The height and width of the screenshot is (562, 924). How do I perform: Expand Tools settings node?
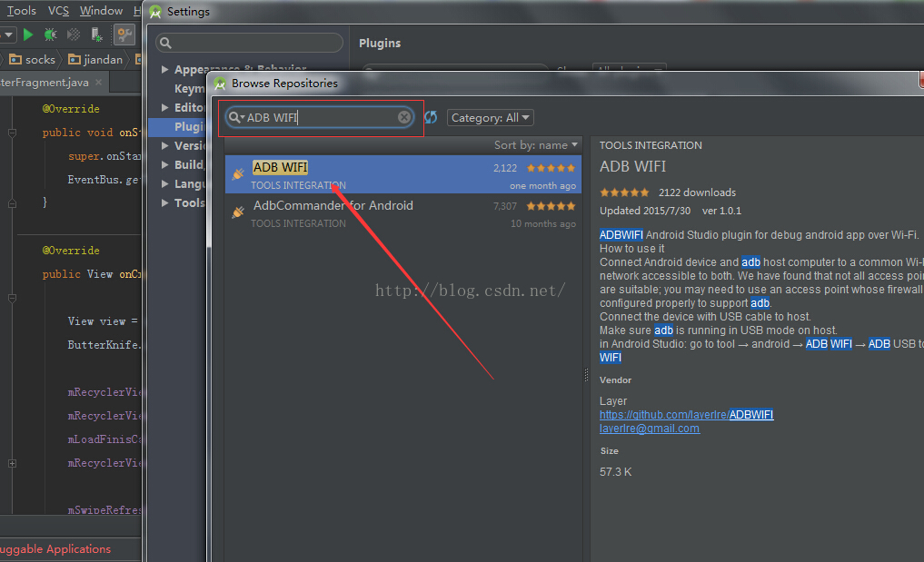pos(165,202)
